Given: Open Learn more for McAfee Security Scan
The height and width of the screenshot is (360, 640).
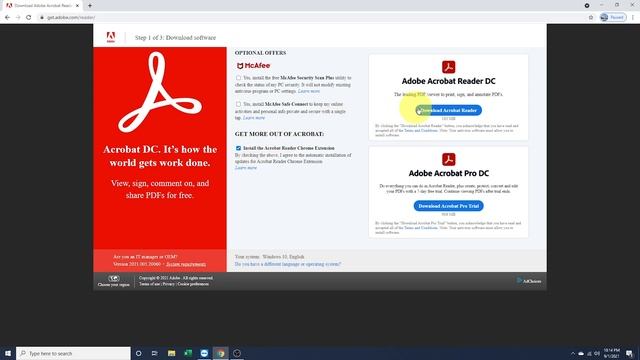Looking at the screenshot, I should pos(309,91).
